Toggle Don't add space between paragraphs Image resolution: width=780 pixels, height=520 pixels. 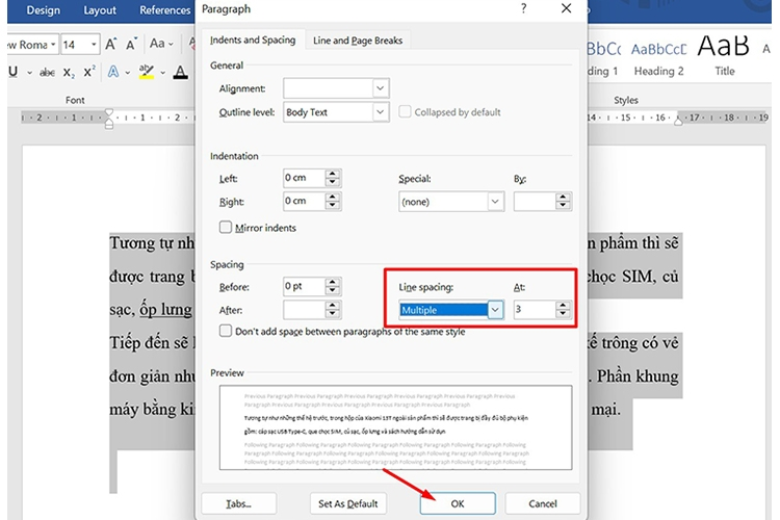coord(225,331)
